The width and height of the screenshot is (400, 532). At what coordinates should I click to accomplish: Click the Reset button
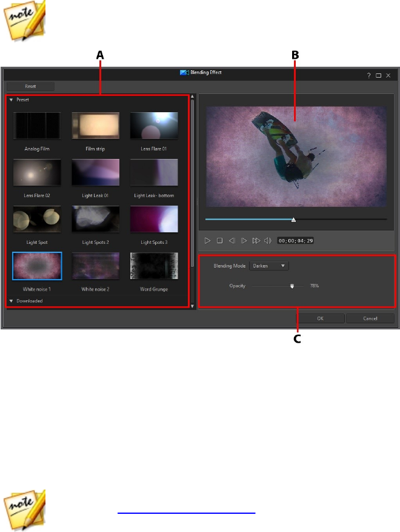(x=30, y=86)
